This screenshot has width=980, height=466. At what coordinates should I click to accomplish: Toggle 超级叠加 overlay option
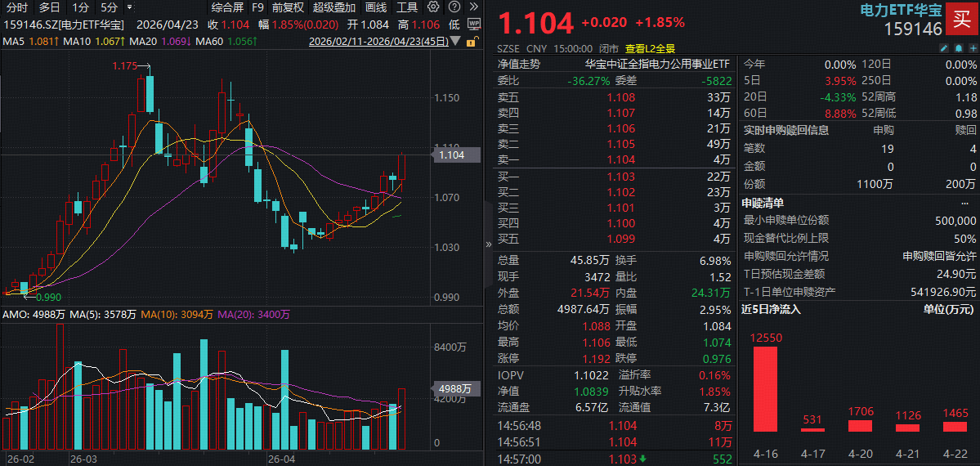coord(334,7)
